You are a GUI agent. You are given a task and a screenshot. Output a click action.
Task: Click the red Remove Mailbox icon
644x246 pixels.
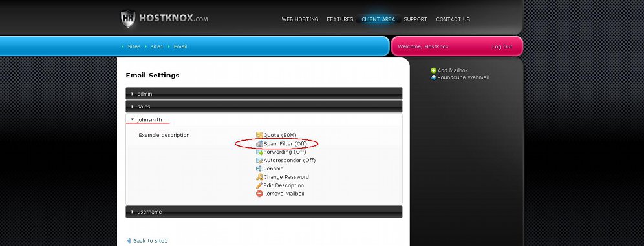click(259, 194)
